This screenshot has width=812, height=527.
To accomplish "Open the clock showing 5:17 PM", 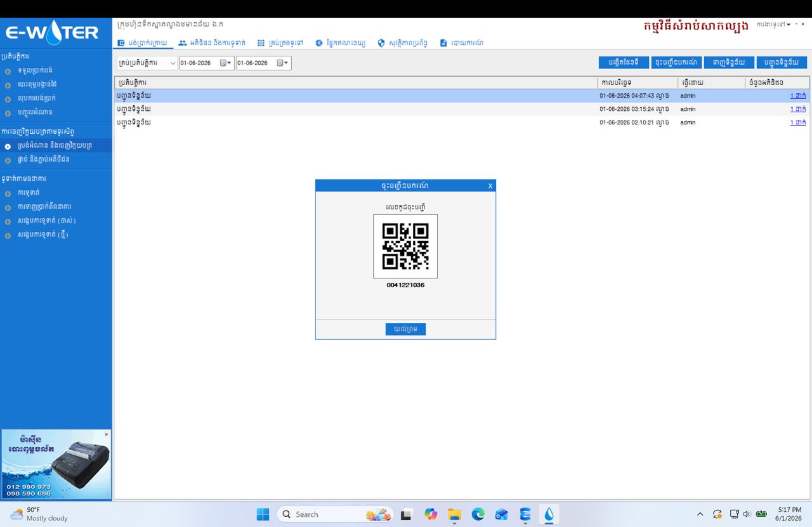I will (790, 514).
